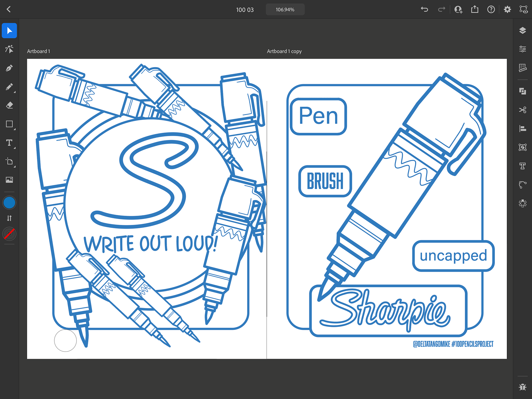
Task: Open the Precision and grid panel
Action: point(523,68)
